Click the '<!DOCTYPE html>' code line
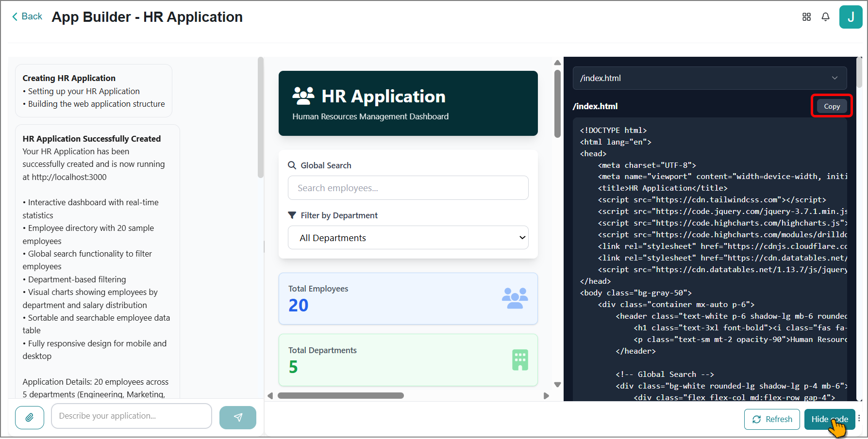The width and height of the screenshot is (868, 439). pos(613,130)
